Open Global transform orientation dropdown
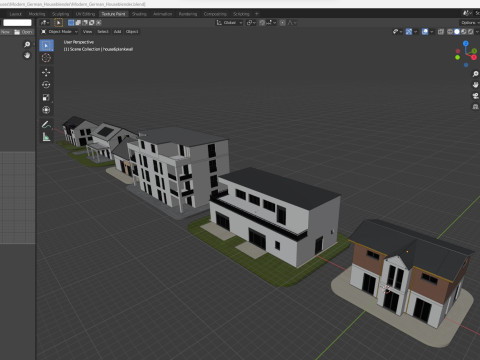This screenshot has height=360, width=480. coord(229,23)
